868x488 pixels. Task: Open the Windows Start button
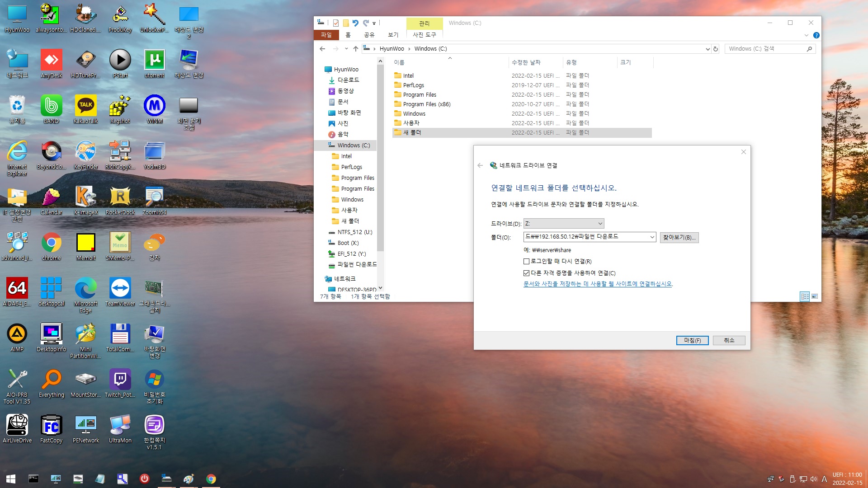pos(11,479)
